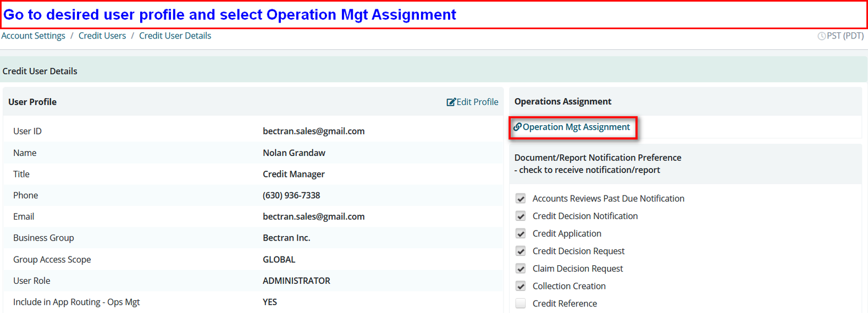This screenshot has height=313, width=868.
Task: Click the Email row's bectran.sales@gmail.com value
Action: [313, 216]
